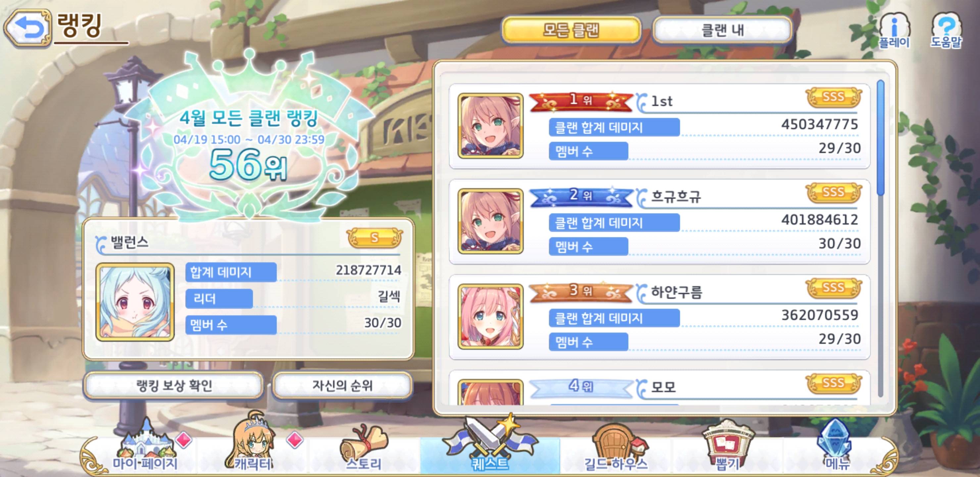Open the 도움말 help icon
980x477 pixels.
pos(946,30)
